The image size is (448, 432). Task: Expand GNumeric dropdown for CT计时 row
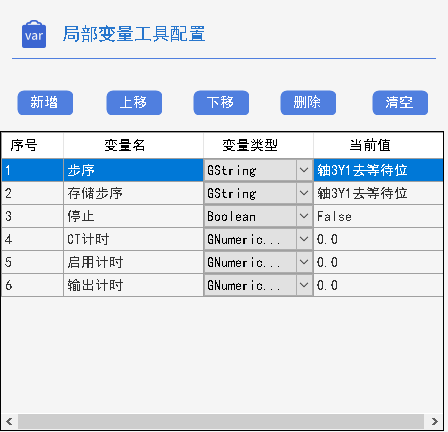(x=304, y=239)
